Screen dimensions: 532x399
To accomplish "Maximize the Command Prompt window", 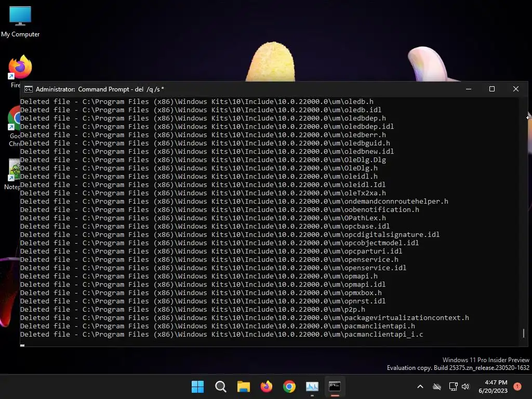I will pyautogui.click(x=492, y=89).
